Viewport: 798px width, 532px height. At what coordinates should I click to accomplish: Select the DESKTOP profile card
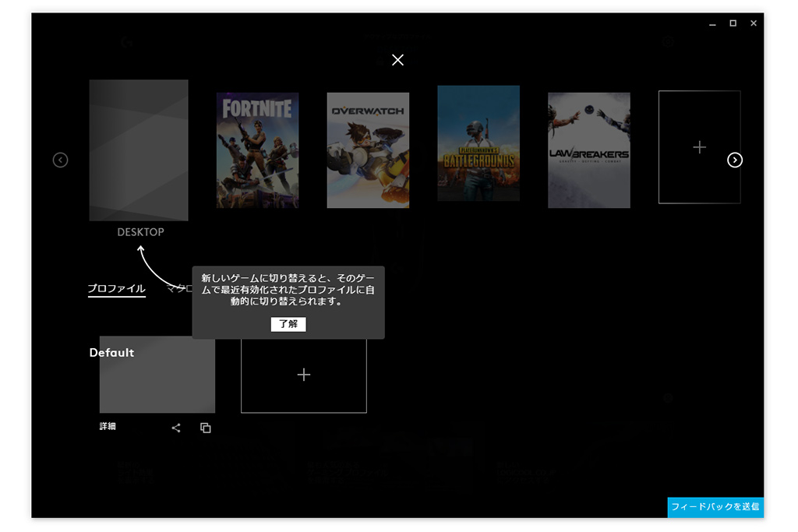click(x=139, y=150)
